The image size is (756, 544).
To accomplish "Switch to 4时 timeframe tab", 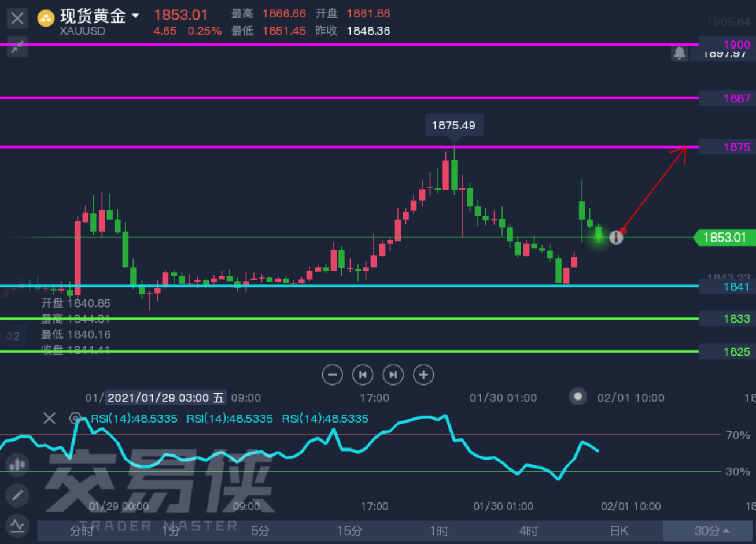I will coord(529,531).
